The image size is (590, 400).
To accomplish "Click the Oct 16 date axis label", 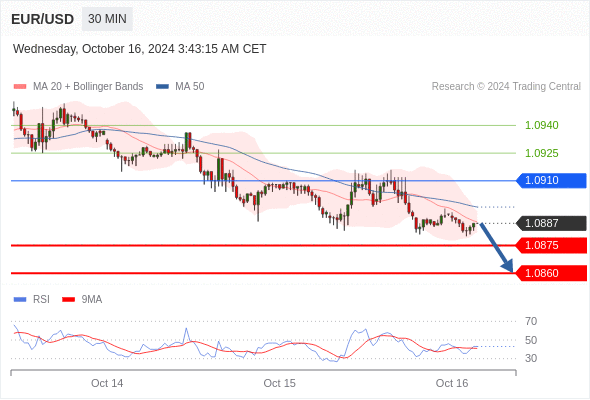I will (452, 383).
